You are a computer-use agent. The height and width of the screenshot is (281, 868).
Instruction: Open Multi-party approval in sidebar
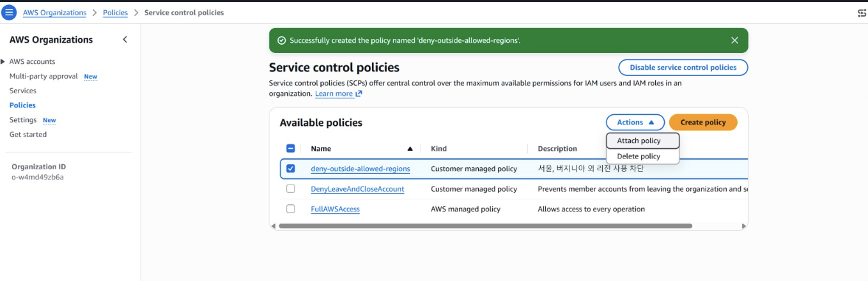43,76
